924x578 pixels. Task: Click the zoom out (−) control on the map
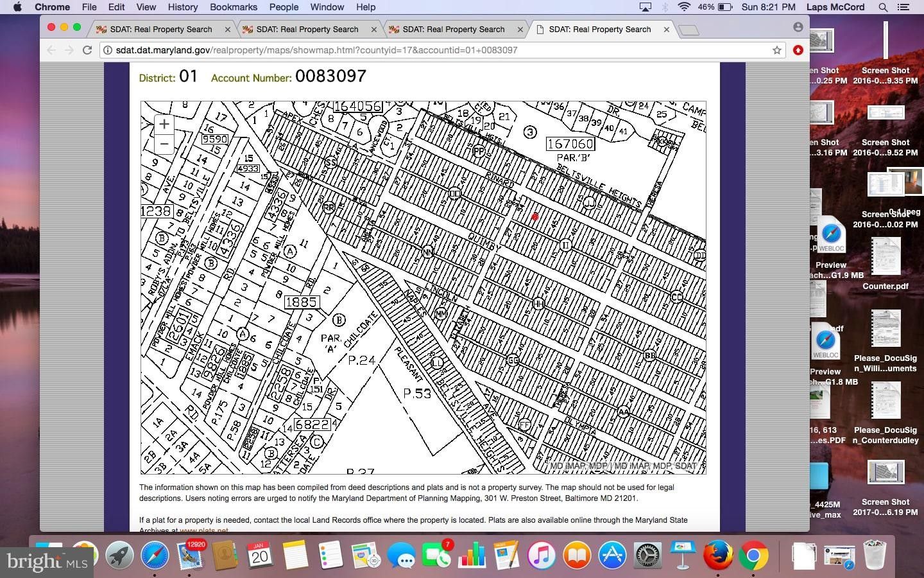point(164,144)
